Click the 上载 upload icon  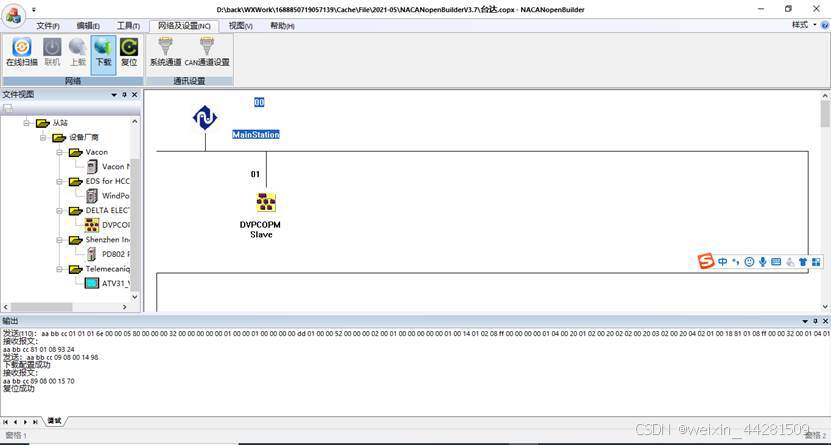tap(77, 47)
